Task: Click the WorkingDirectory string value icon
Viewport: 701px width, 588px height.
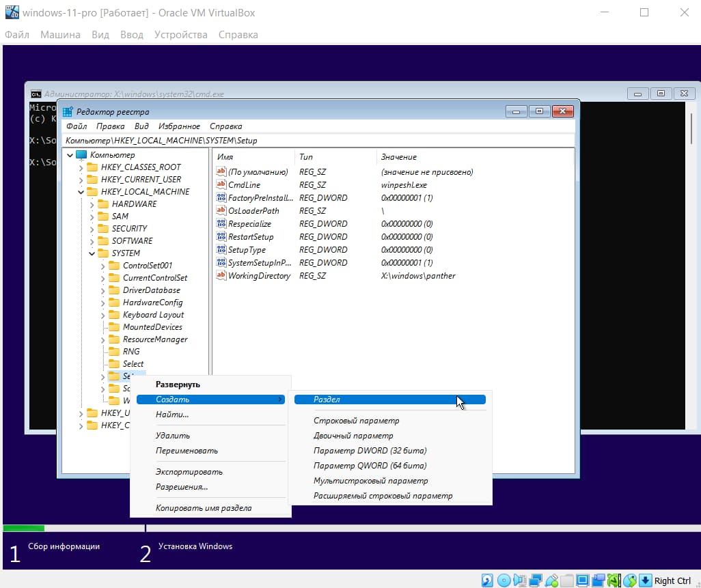Action: pyautogui.click(x=221, y=275)
